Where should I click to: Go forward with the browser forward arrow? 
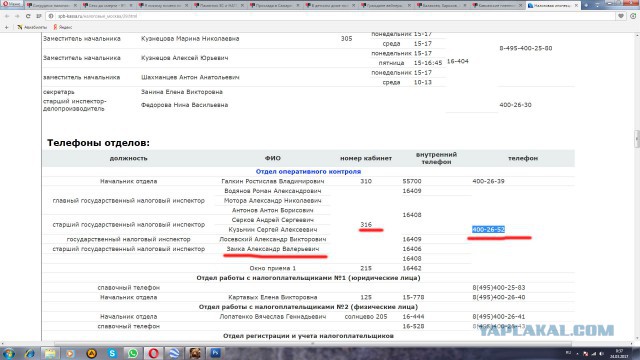click(17, 16)
